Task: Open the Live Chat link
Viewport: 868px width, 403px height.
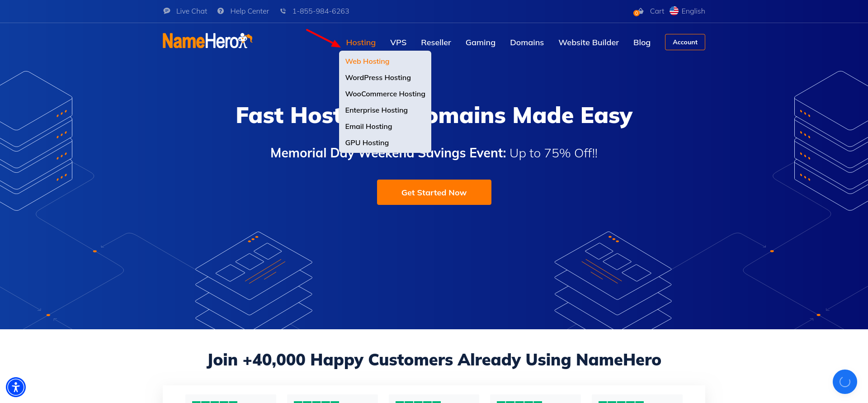Action: (x=192, y=11)
